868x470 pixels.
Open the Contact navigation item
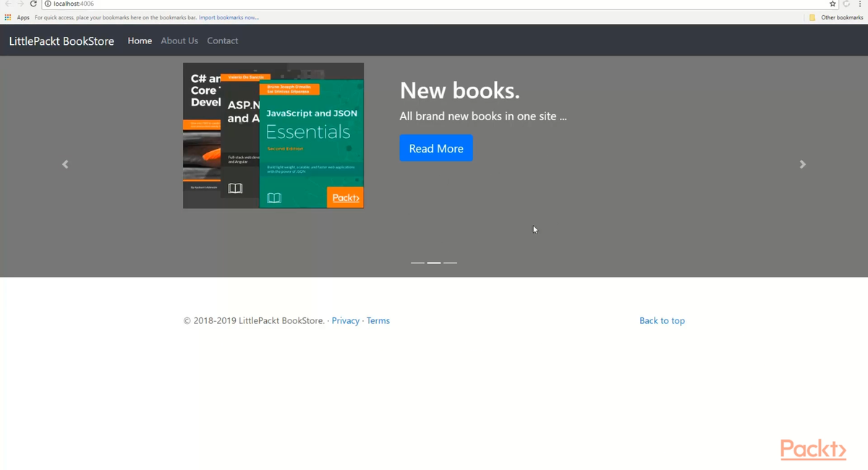(222, 40)
